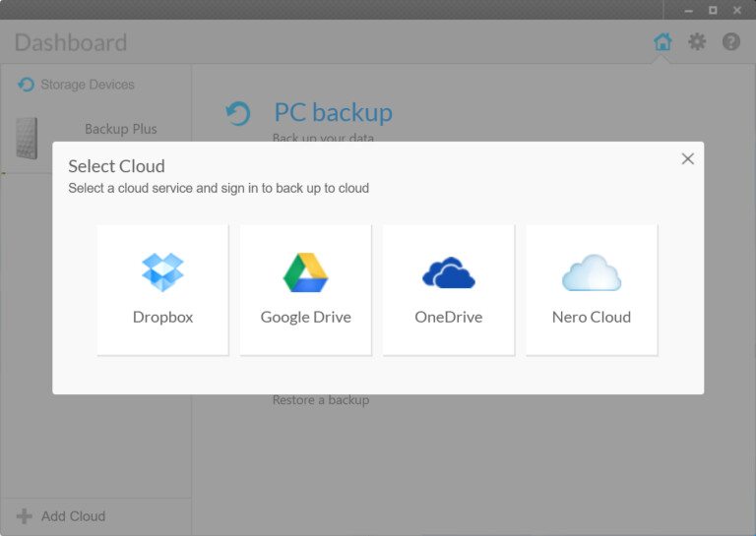Viewport: 756px width, 536px height.
Task: Click the Select Cloud dialog title
Action: (117, 166)
